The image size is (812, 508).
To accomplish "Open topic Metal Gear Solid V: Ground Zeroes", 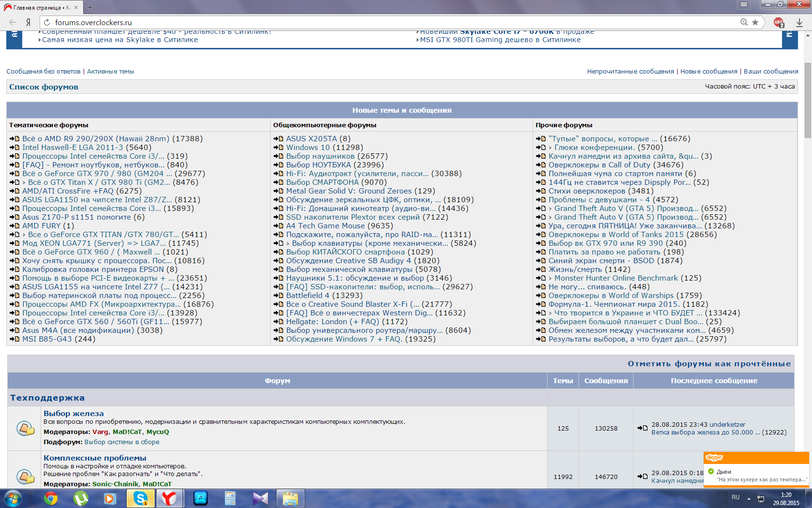I will pos(349,191).
